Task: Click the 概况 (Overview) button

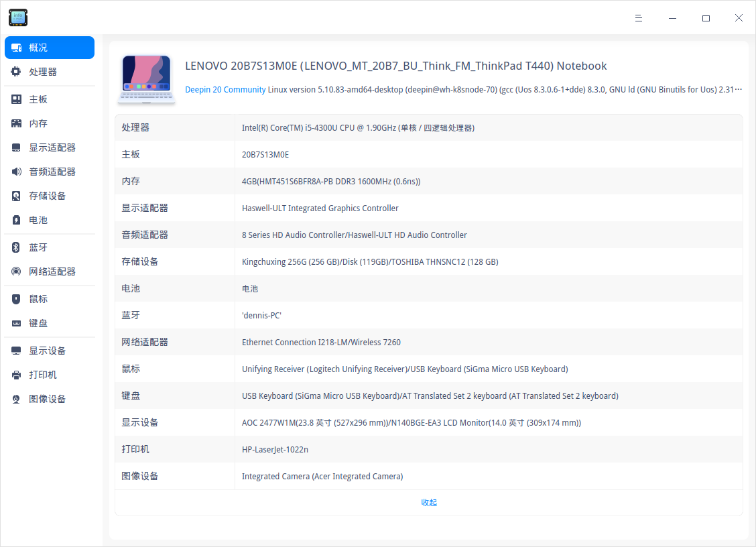Action: [x=49, y=47]
